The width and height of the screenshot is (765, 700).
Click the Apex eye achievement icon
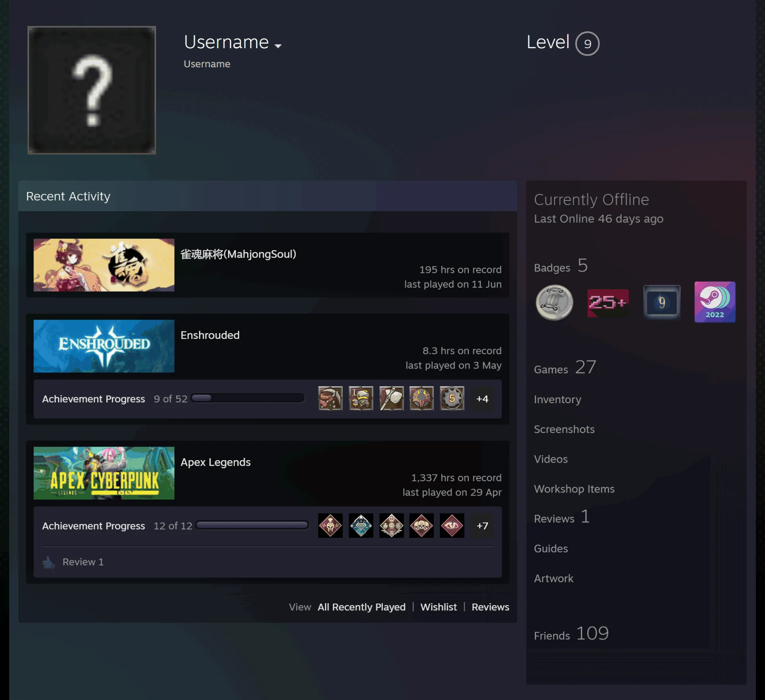click(x=452, y=525)
